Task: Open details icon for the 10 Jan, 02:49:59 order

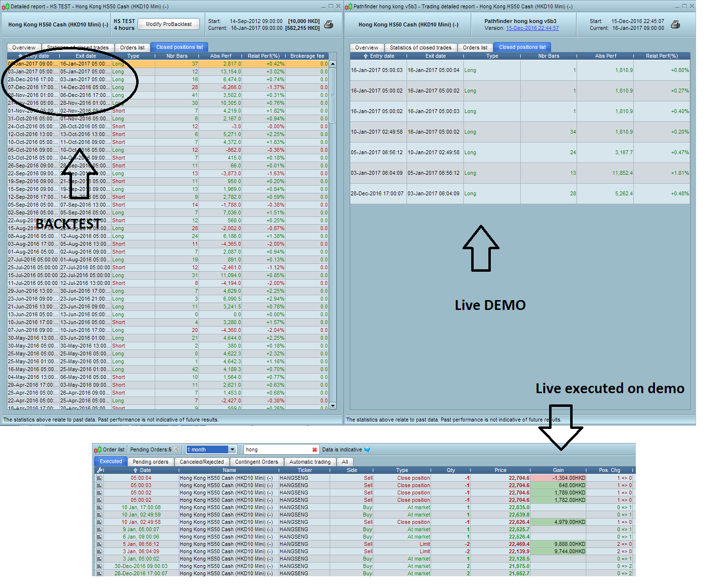Action: click(99, 515)
